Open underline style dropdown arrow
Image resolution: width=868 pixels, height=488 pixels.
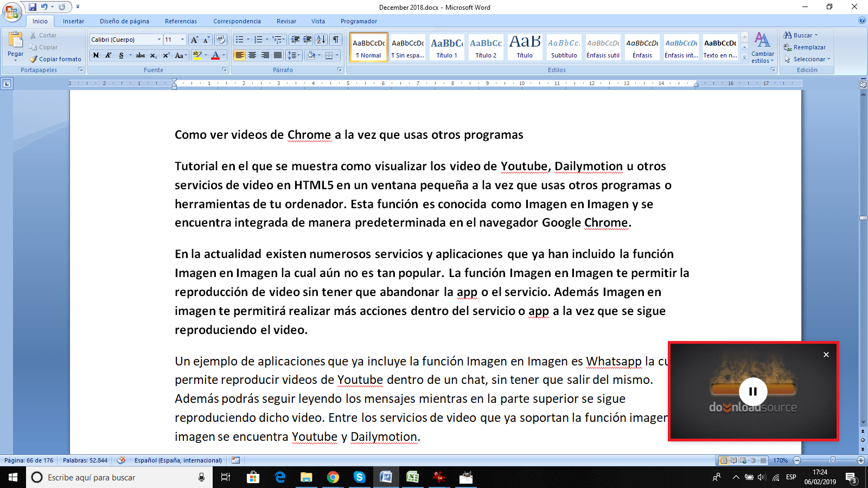130,55
